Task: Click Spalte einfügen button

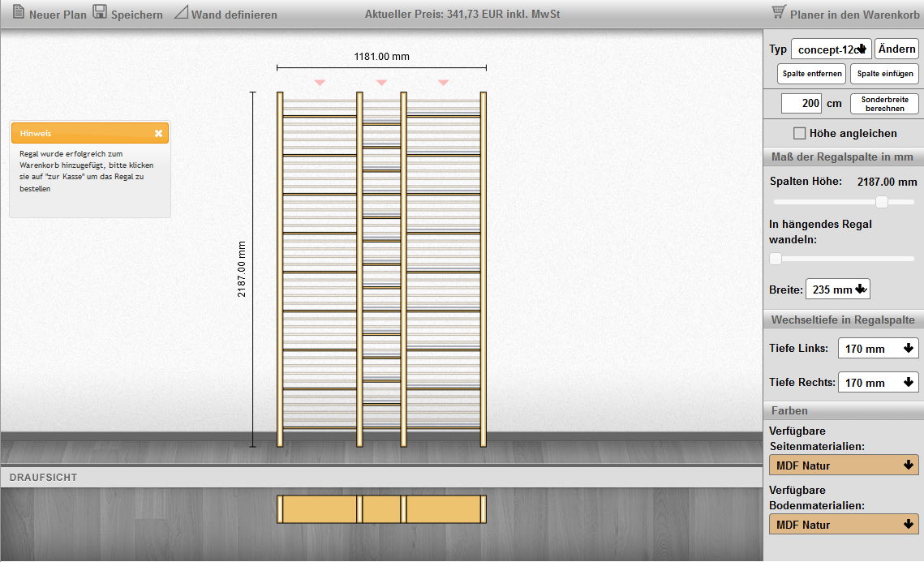Action: click(x=884, y=74)
